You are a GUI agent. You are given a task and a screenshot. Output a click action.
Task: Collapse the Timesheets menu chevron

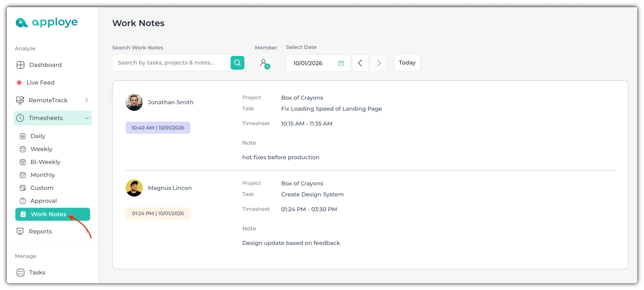86,118
